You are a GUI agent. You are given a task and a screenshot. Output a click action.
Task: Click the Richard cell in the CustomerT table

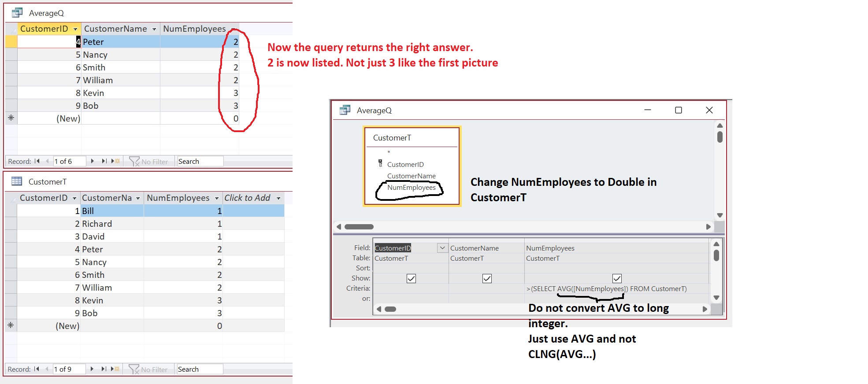click(112, 224)
